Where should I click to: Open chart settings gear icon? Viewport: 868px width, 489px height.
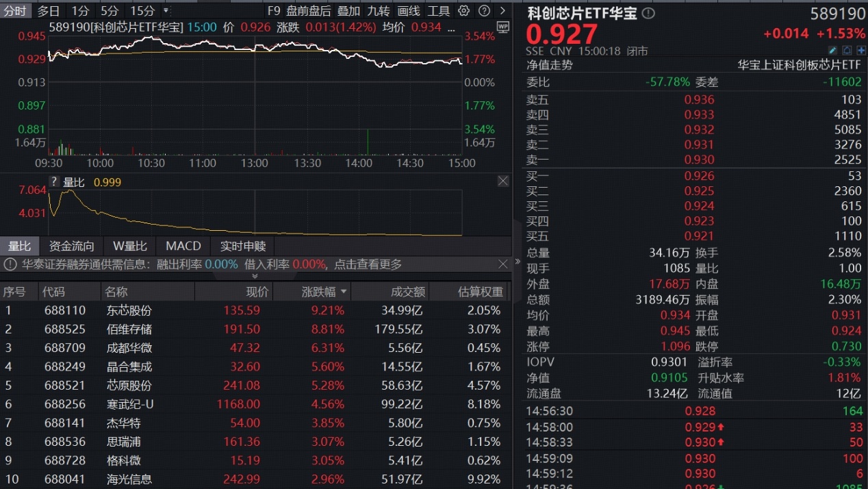coord(463,11)
